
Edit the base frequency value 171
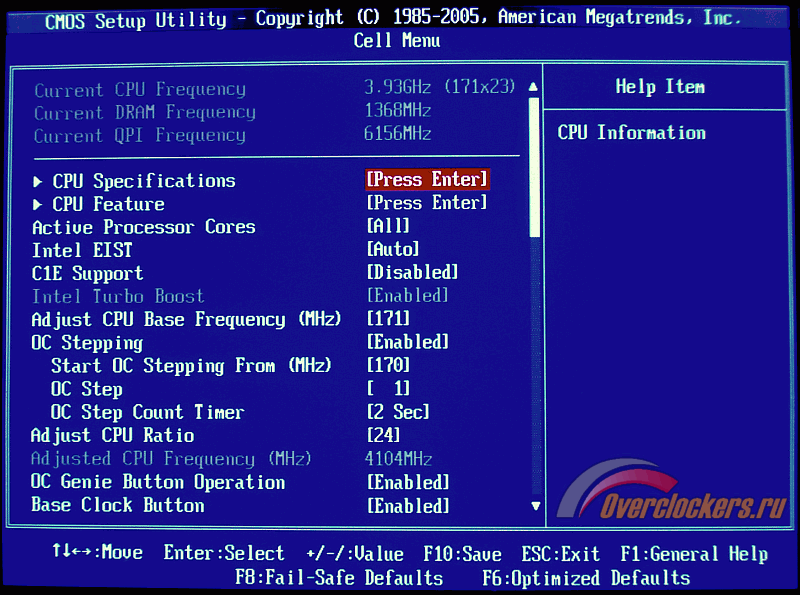coord(388,319)
